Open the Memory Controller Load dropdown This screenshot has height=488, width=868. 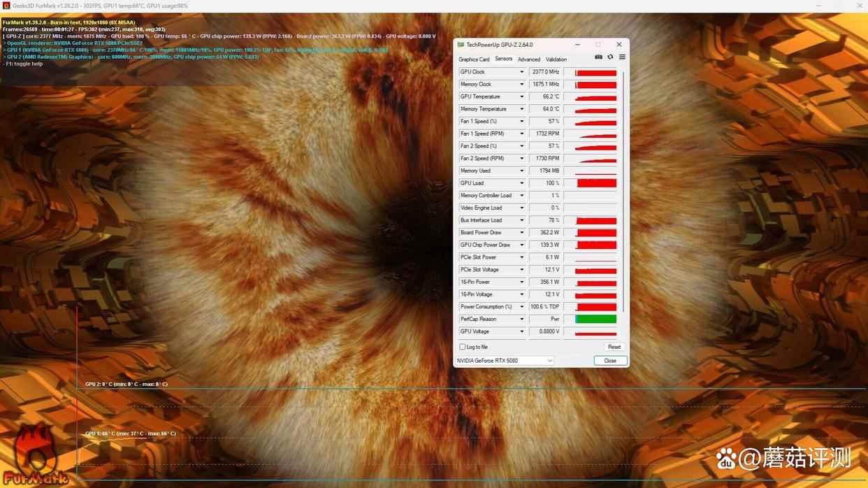point(521,196)
